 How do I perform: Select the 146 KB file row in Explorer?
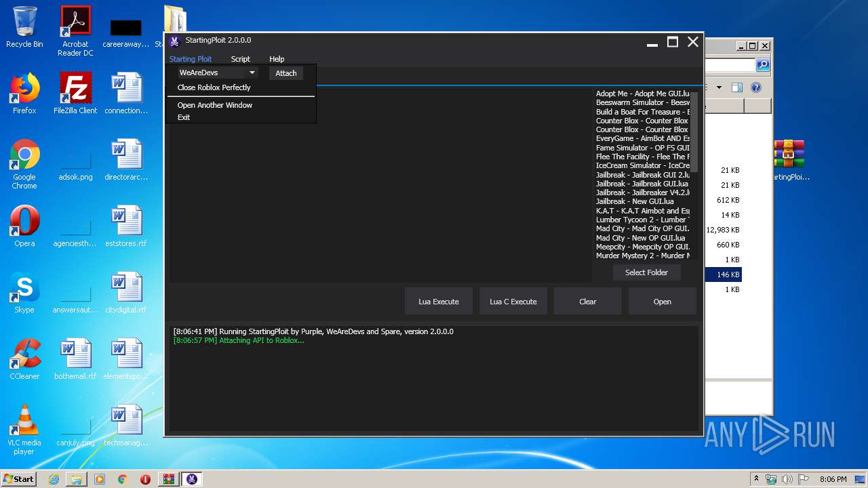pos(724,274)
